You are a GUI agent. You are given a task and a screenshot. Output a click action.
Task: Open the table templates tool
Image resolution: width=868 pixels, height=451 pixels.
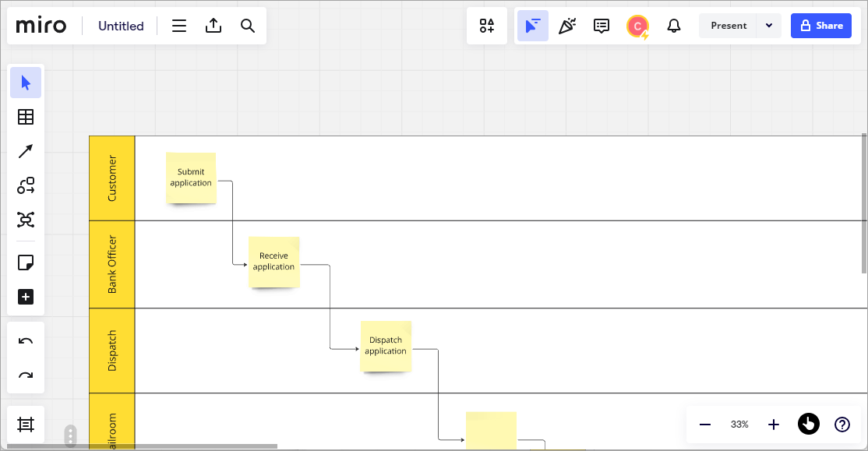[26, 117]
